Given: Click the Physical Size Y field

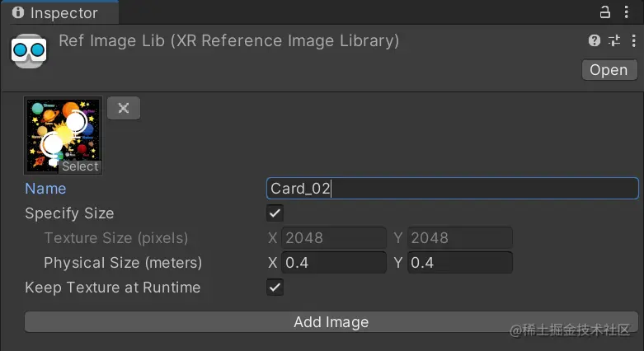Looking at the screenshot, I should (459, 262).
